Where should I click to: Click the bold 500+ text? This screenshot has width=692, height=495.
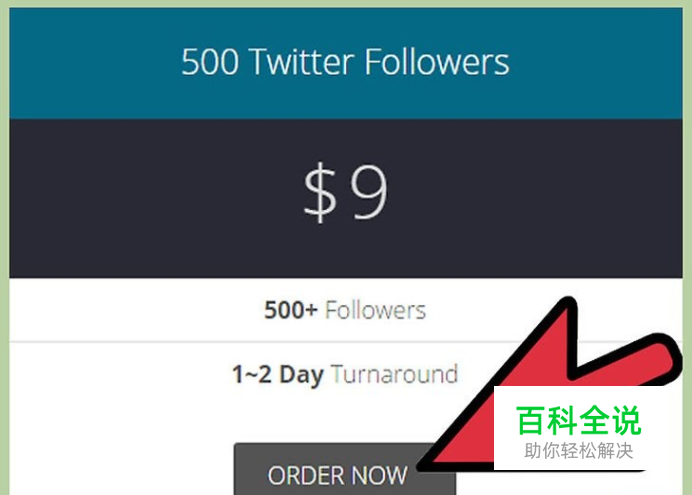click(291, 310)
